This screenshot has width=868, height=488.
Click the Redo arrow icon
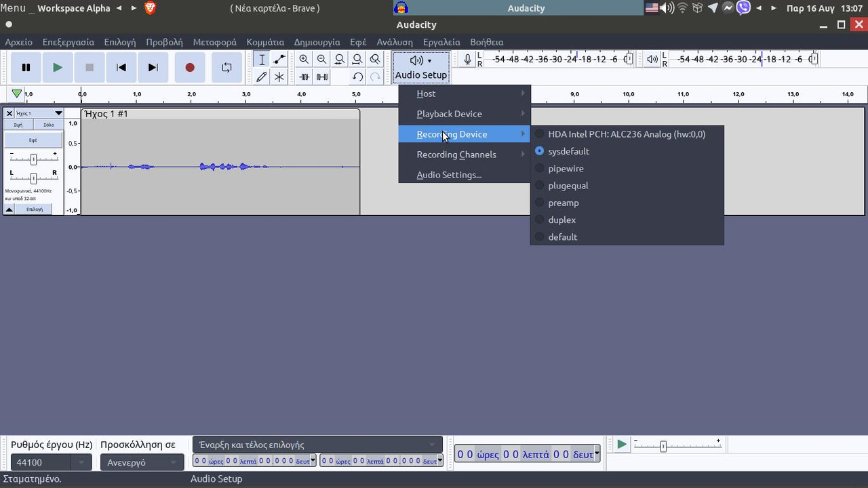click(x=375, y=77)
